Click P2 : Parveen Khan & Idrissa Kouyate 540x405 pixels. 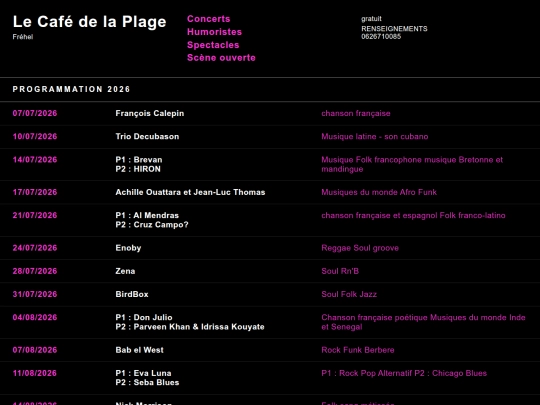click(190, 327)
